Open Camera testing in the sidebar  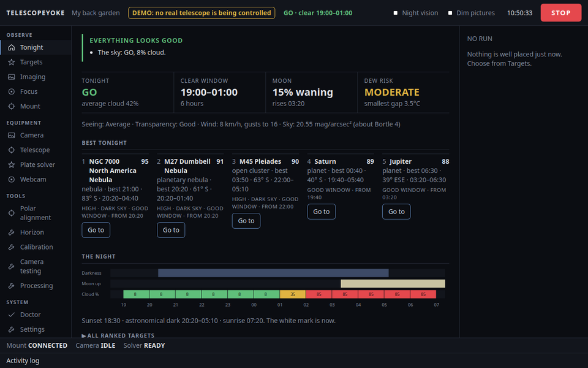point(36,266)
